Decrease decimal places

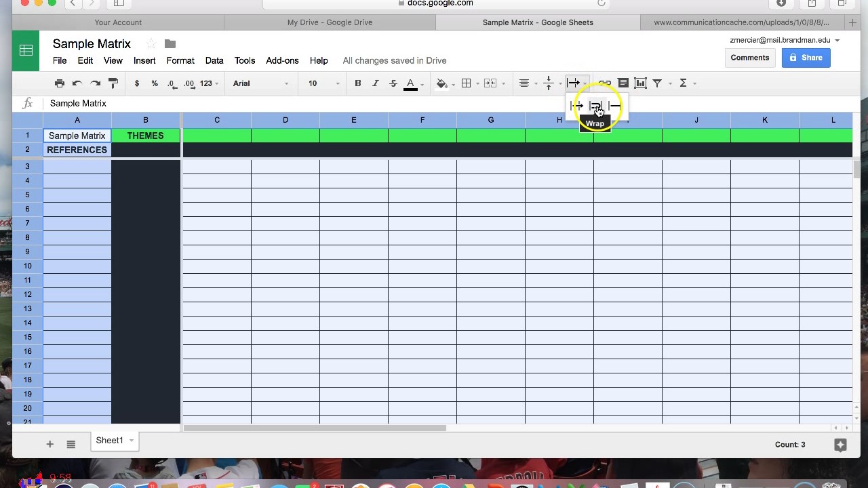coord(172,83)
